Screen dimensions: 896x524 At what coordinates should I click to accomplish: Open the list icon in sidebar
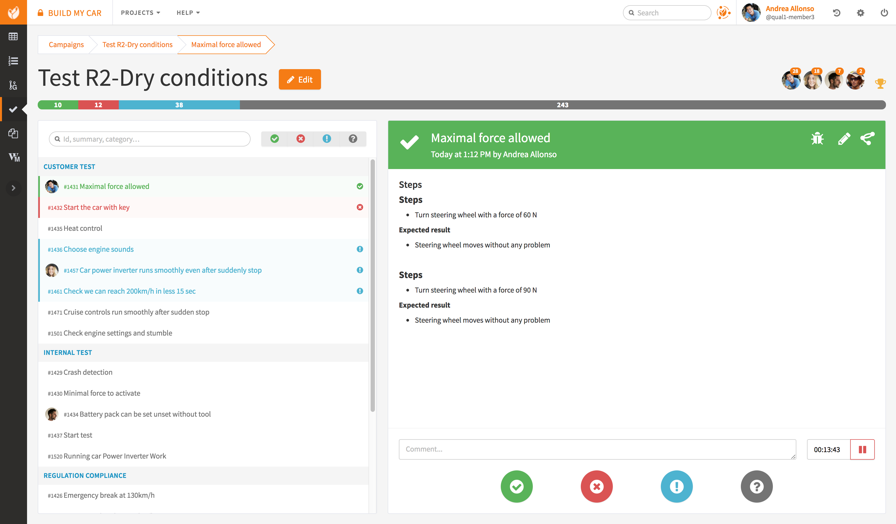[x=13, y=61]
